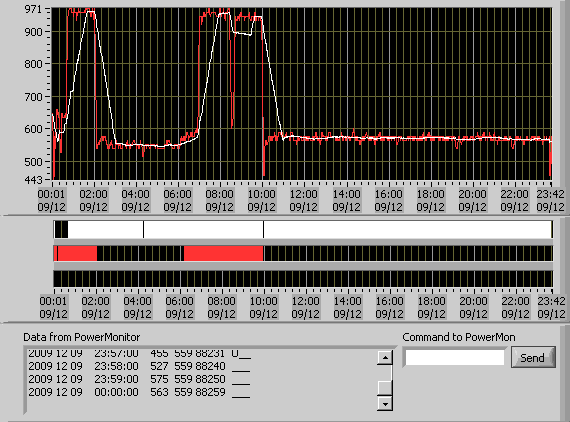Viewport: 570px width, 422px height.
Task: Click the white trace peak near 02:00
Action: 91,12
